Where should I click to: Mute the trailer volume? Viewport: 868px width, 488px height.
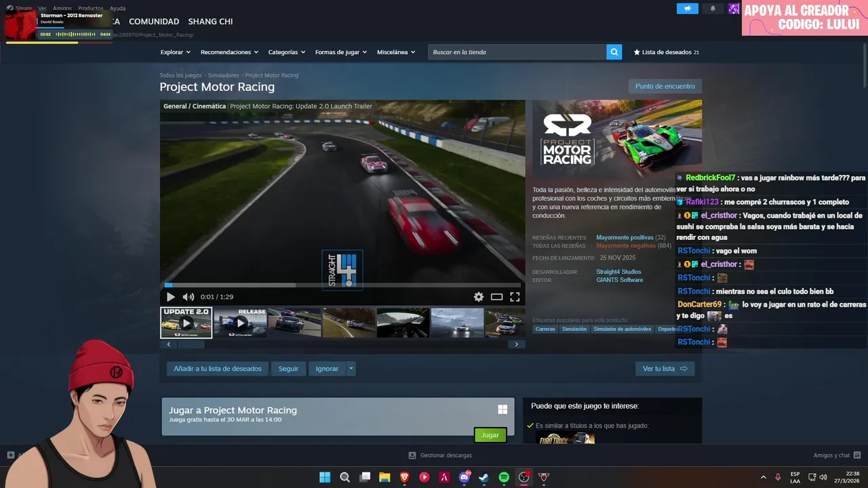point(188,297)
